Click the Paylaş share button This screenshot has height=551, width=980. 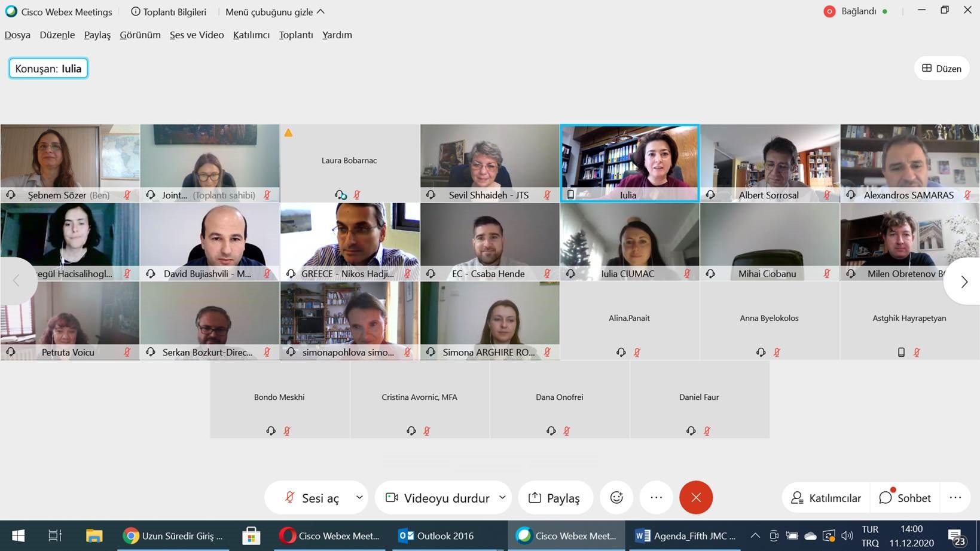pos(555,498)
